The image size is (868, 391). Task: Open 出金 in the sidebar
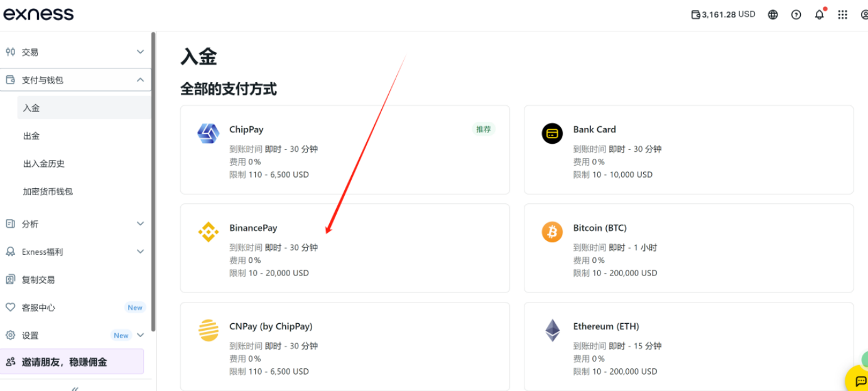pos(31,136)
